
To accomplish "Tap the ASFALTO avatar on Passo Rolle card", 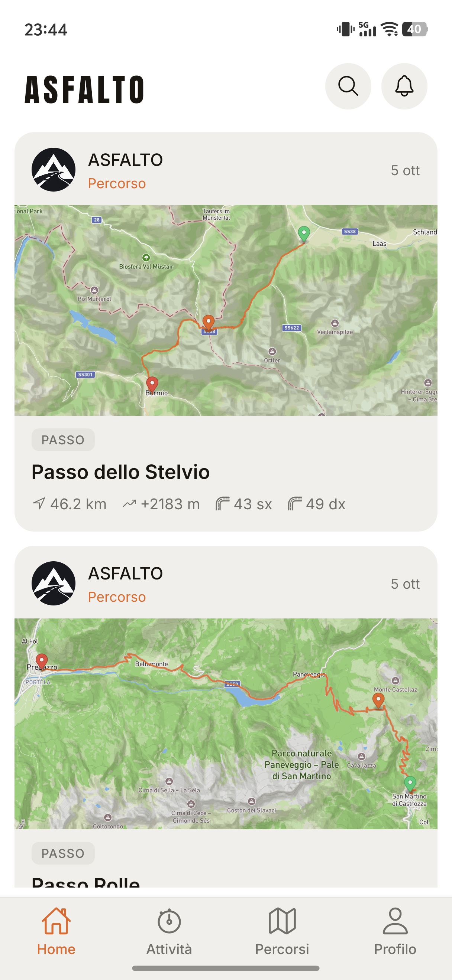I will pyautogui.click(x=53, y=583).
